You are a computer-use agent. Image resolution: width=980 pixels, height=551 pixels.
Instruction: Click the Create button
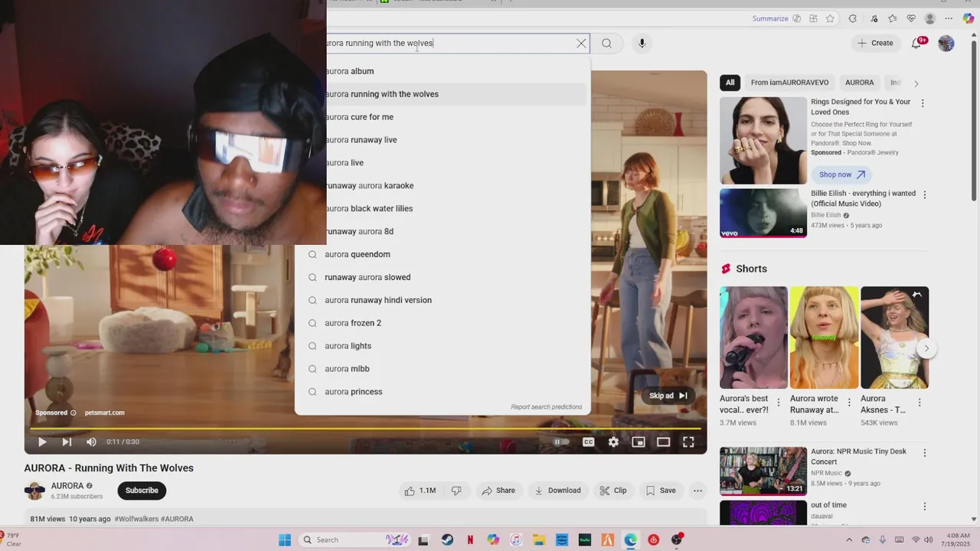point(875,43)
